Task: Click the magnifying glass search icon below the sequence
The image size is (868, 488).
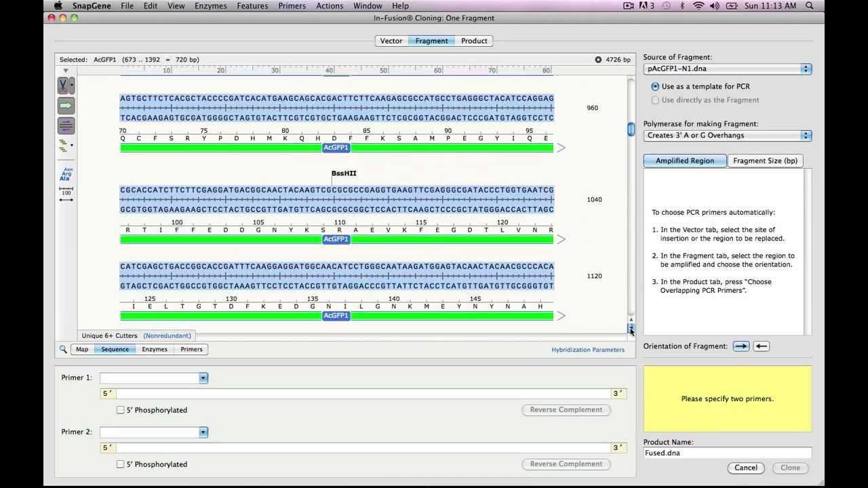Action: pos(63,349)
